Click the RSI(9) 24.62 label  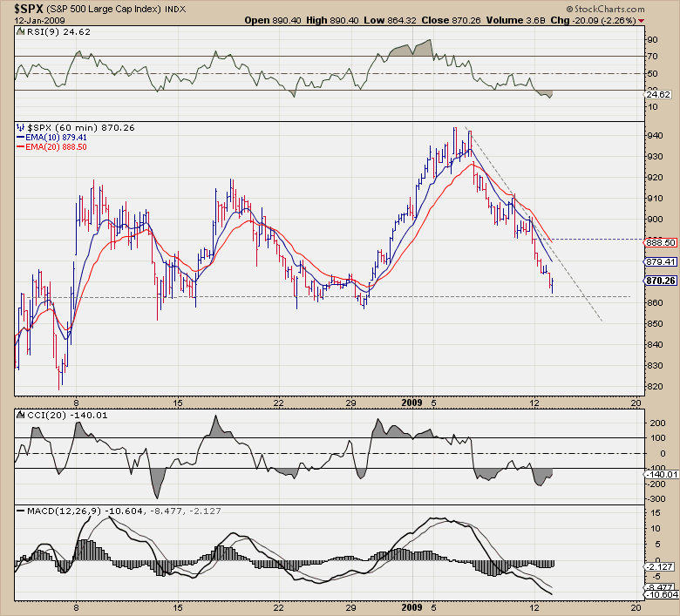pyautogui.click(x=58, y=31)
